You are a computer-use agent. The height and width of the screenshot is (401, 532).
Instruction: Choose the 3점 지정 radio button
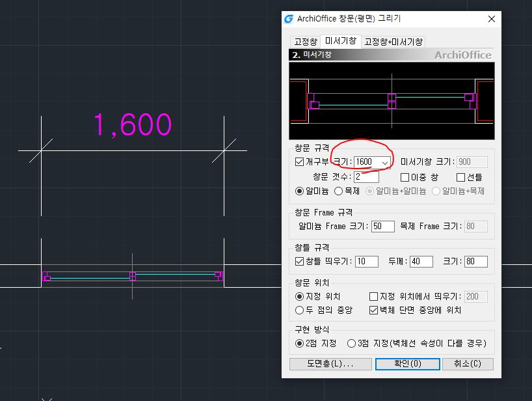tap(352, 343)
